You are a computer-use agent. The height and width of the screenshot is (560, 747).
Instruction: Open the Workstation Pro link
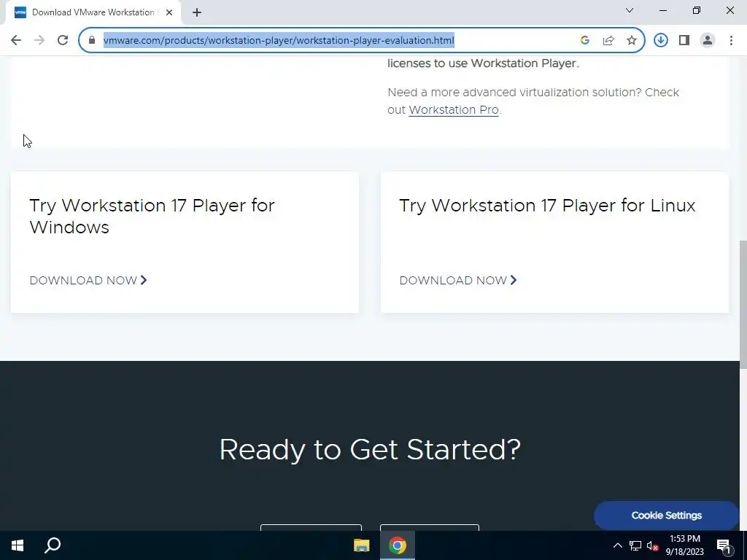click(x=454, y=110)
